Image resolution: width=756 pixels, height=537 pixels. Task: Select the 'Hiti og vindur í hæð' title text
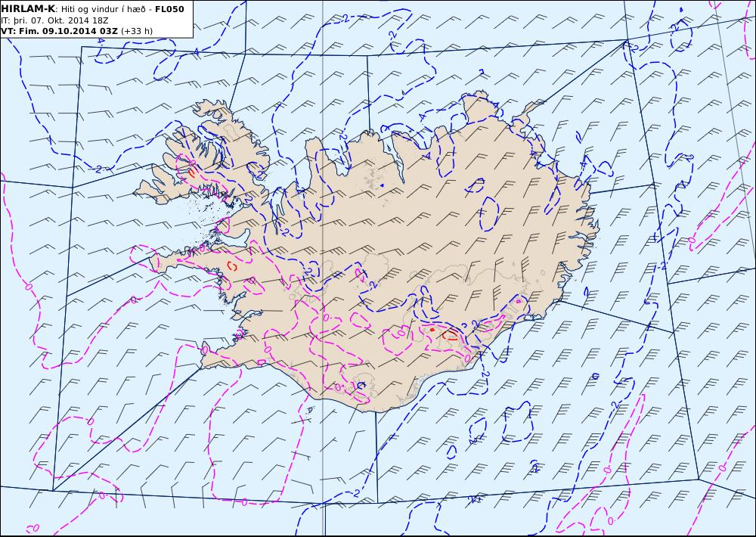pyautogui.click(x=104, y=9)
